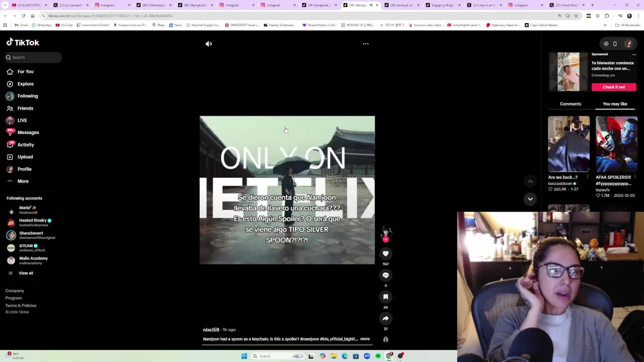Open 'Are we back...?' video thumbnail
The height and width of the screenshot is (362, 644).
tap(569, 144)
